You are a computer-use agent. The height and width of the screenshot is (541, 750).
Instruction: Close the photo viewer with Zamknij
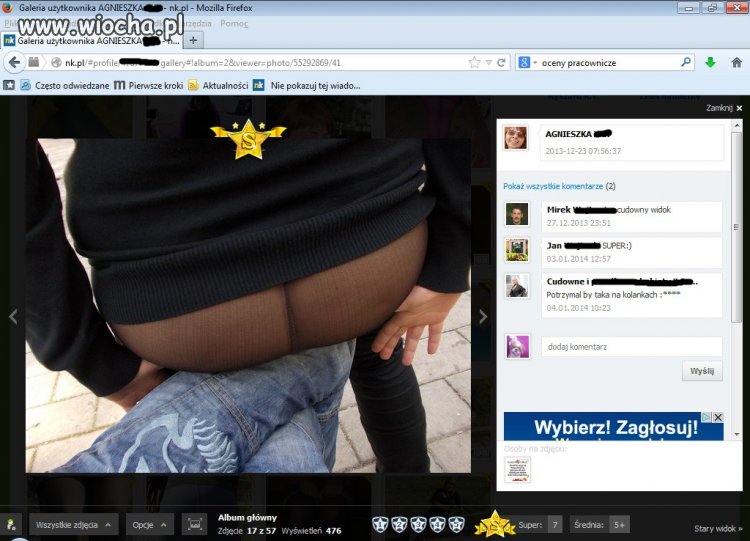coord(724,108)
